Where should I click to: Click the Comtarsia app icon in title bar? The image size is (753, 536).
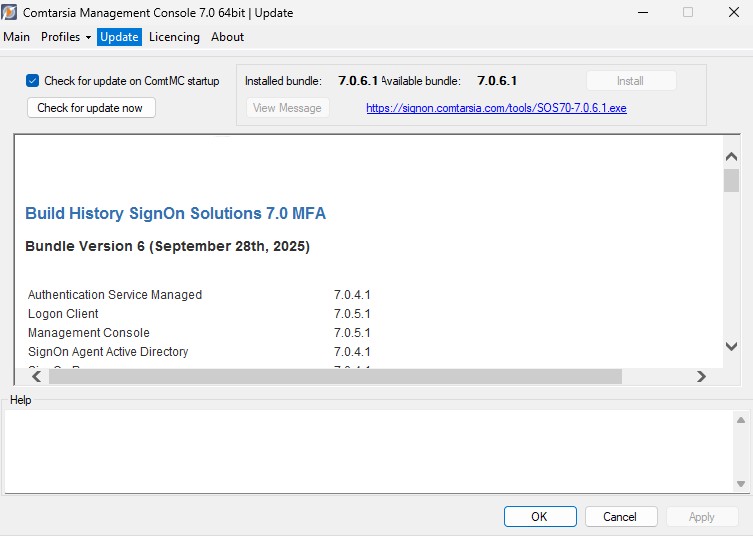[x=9, y=12]
